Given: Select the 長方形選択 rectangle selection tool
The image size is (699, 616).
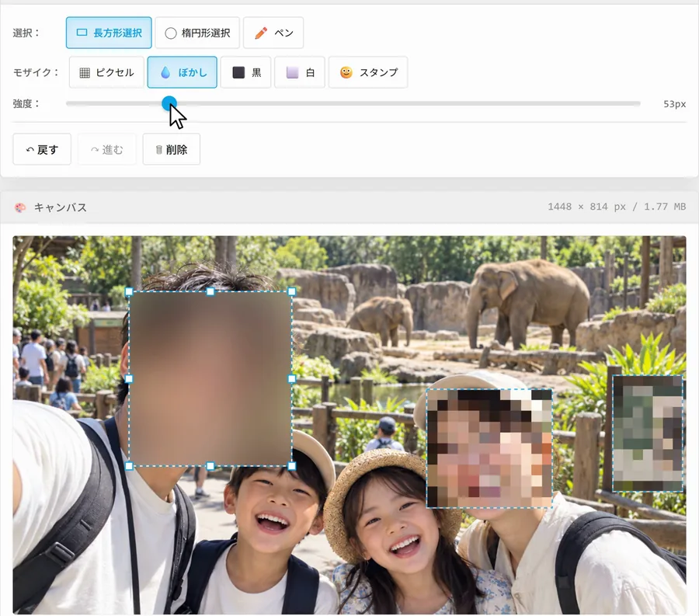Looking at the screenshot, I should pos(109,33).
